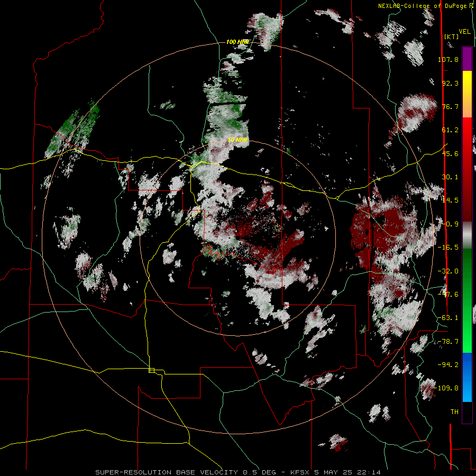Click the Super-Resolution Base Velocity caption at bottom
This screenshot has width=476, height=476.
pos(238,472)
